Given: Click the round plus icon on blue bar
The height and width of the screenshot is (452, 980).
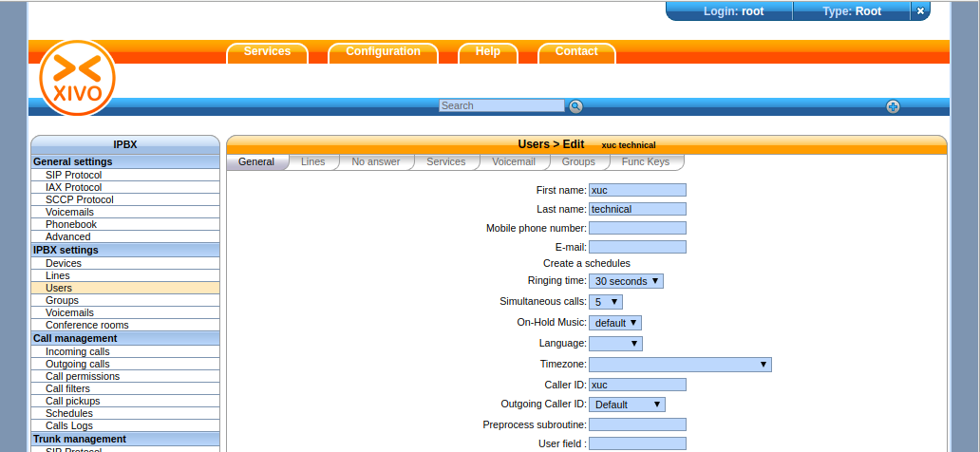Looking at the screenshot, I should (x=893, y=106).
